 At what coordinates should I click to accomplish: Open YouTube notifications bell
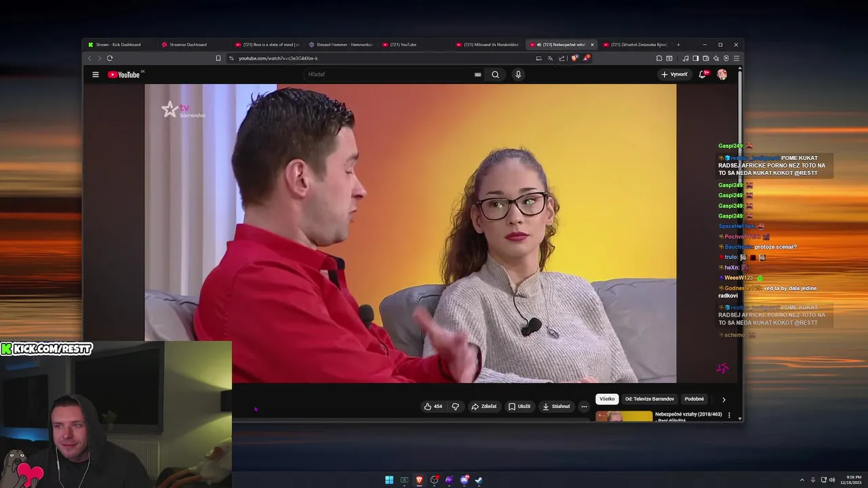pos(703,75)
